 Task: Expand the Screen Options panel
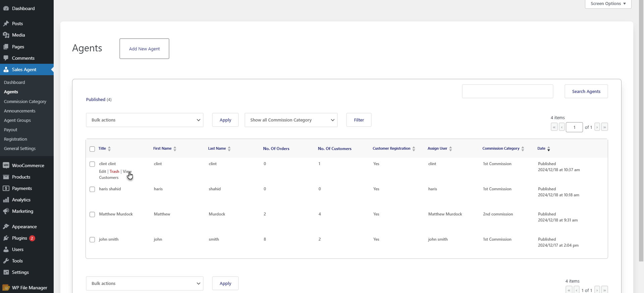coord(608,4)
